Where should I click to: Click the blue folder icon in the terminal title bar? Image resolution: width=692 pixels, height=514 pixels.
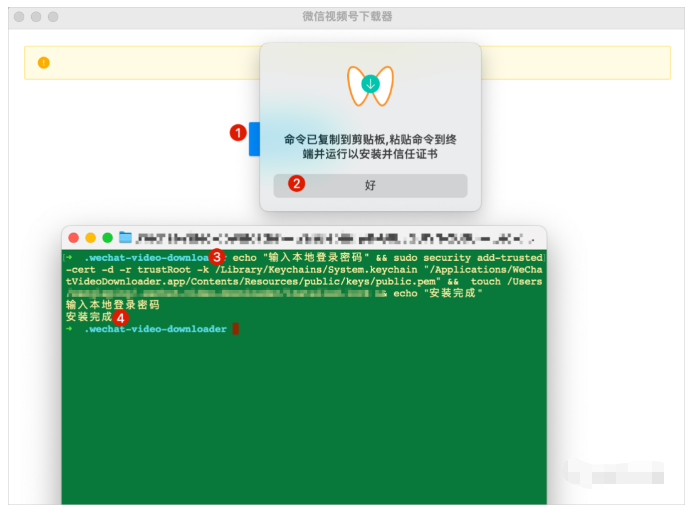125,238
